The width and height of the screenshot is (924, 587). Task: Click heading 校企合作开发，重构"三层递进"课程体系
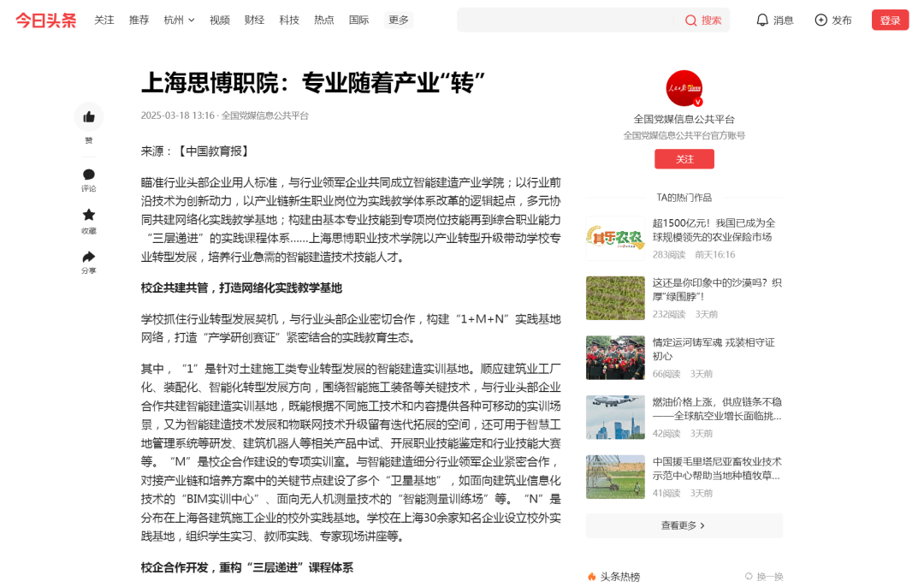tap(247, 567)
